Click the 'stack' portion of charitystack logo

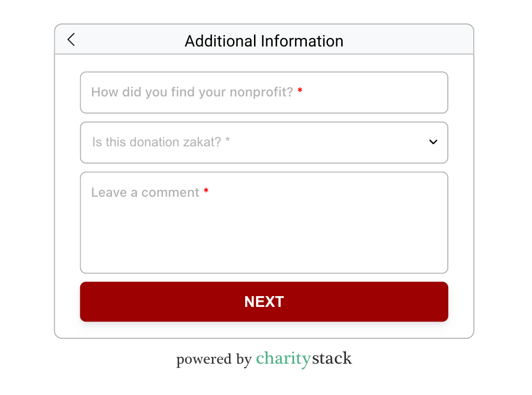(332, 358)
